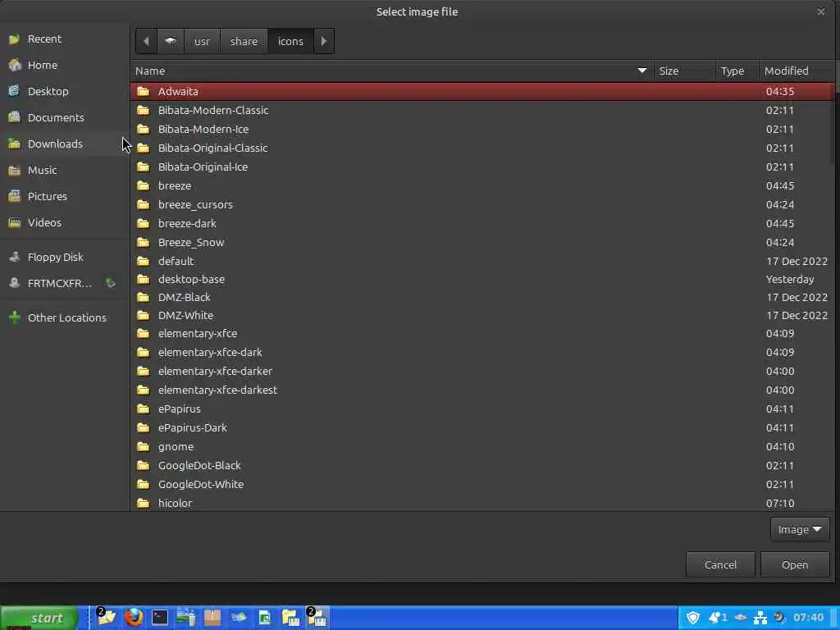Open the Image file type filter dropdown
Screen dimensions: 840x630
click(800, 530)
